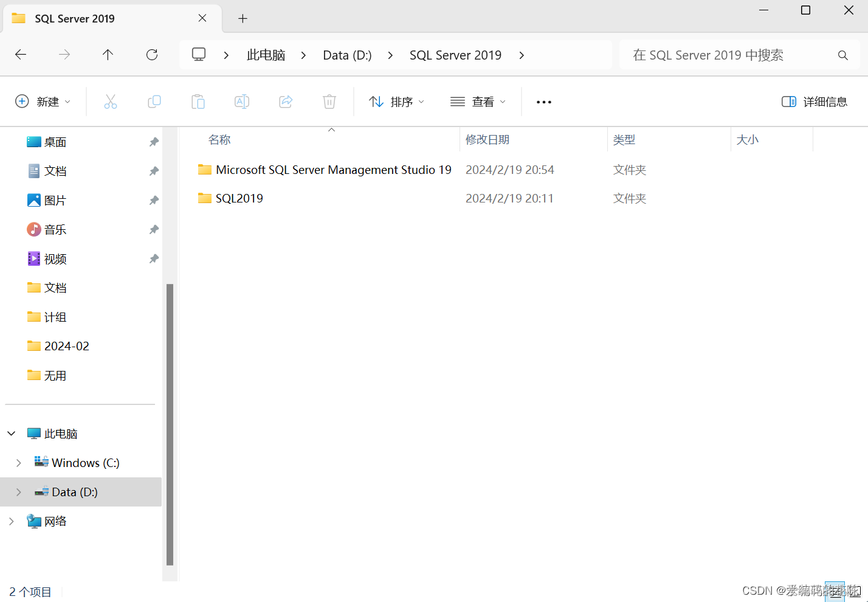This screenshot has width=868, height=602.
Task: Open new tab with plus button
Action: tap(243, 18)
